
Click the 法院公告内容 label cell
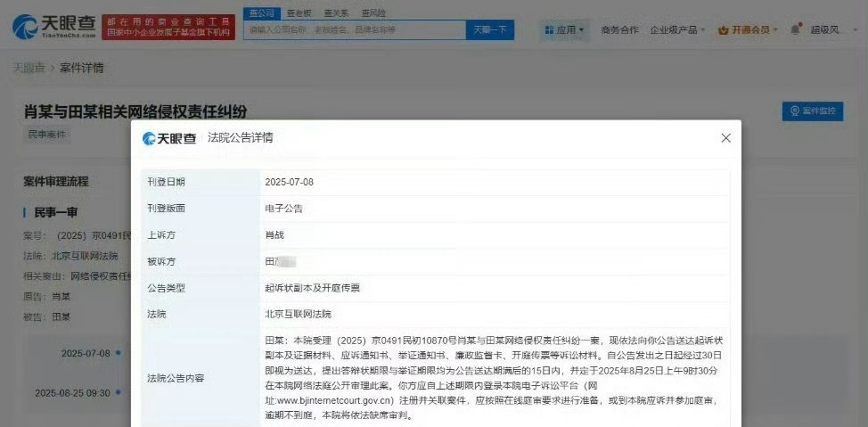tap(201, 378)
